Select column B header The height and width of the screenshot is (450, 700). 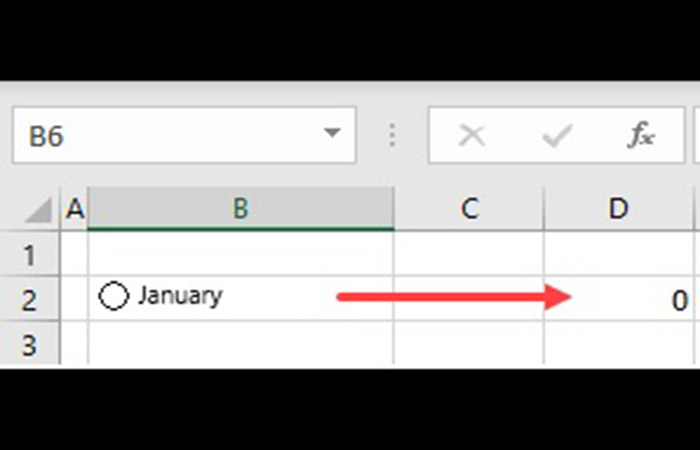click(x=240, y=208)
